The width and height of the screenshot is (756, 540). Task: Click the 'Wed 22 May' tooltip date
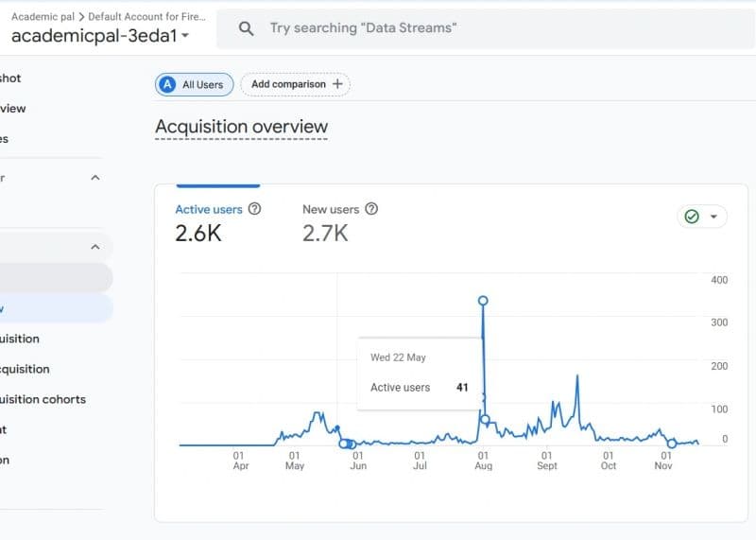tap(398, 357)
